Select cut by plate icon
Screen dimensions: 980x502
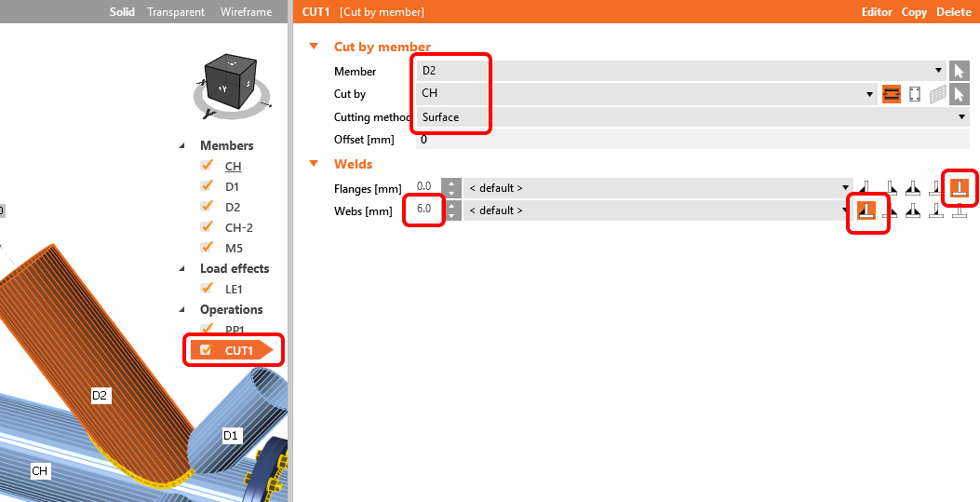[x=914, y=94]
